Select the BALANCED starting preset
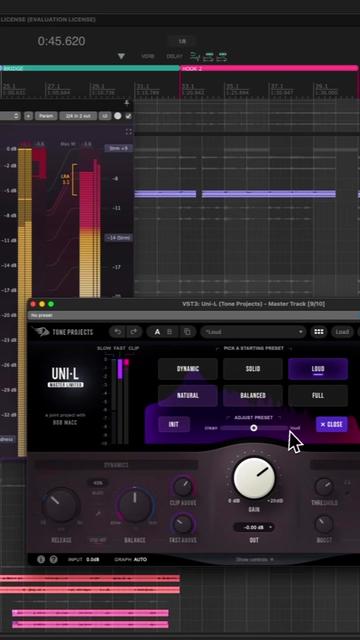360x640 pixels. [x=253, y=396]
